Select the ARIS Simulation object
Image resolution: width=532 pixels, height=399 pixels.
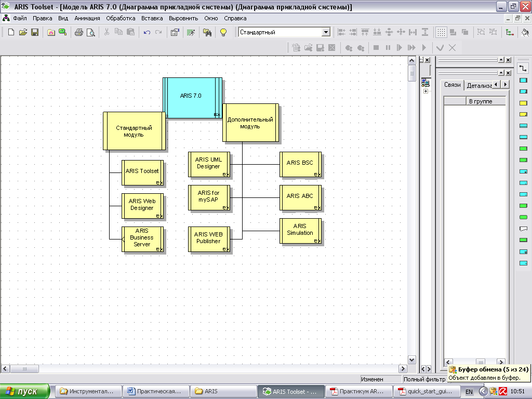click(300, 231)
